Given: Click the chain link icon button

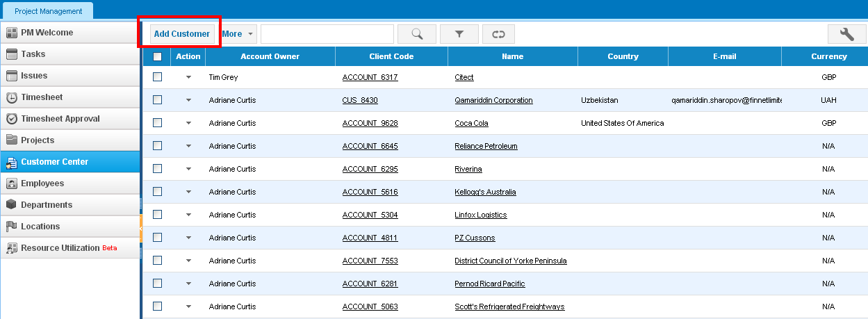Looking at the screenshot, I should tap(499, 33).
